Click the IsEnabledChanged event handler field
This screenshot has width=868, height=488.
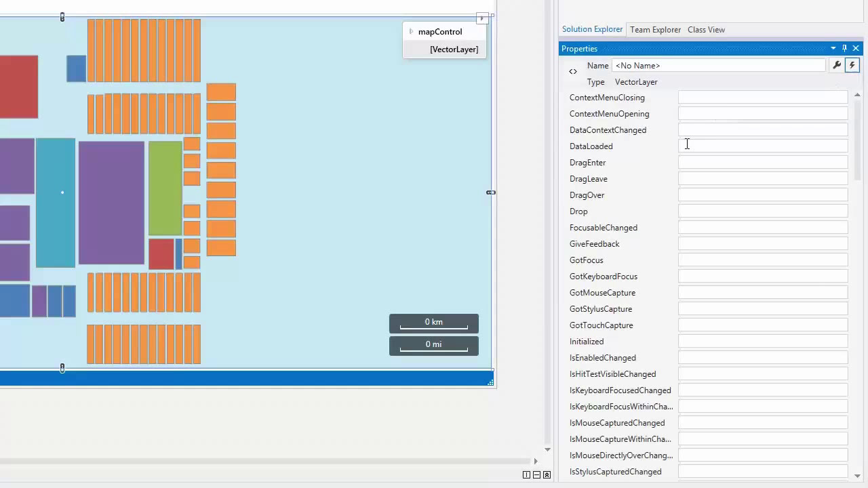[x=763, y=358]
